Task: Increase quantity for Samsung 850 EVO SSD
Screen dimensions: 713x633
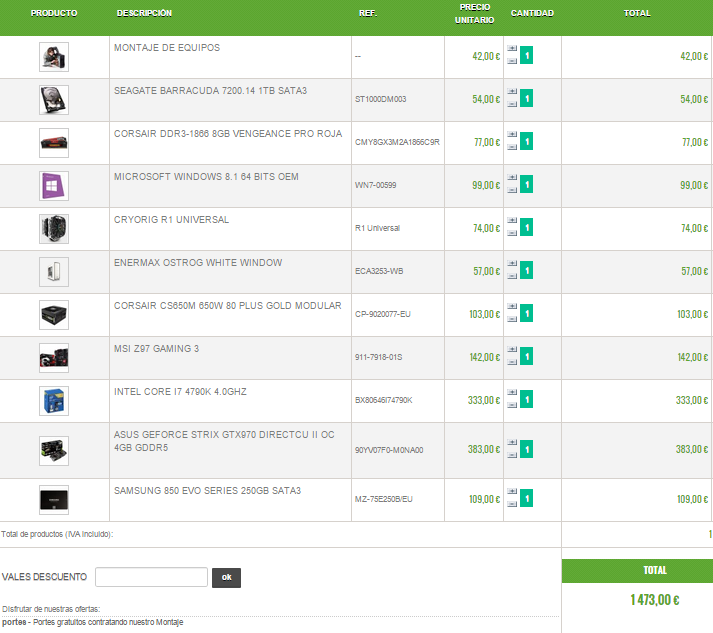Action: [512, 491]
